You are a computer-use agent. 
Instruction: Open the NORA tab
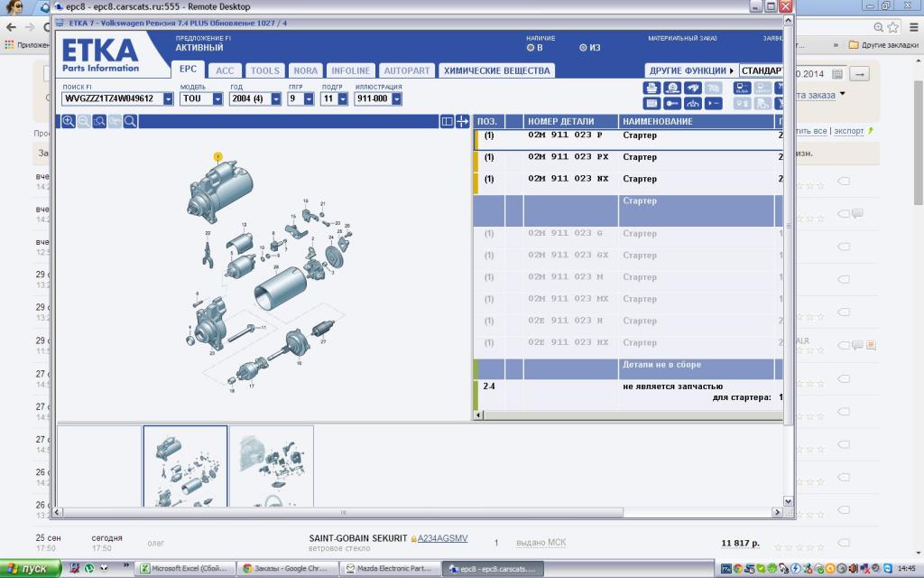click(x=305, y=70)
